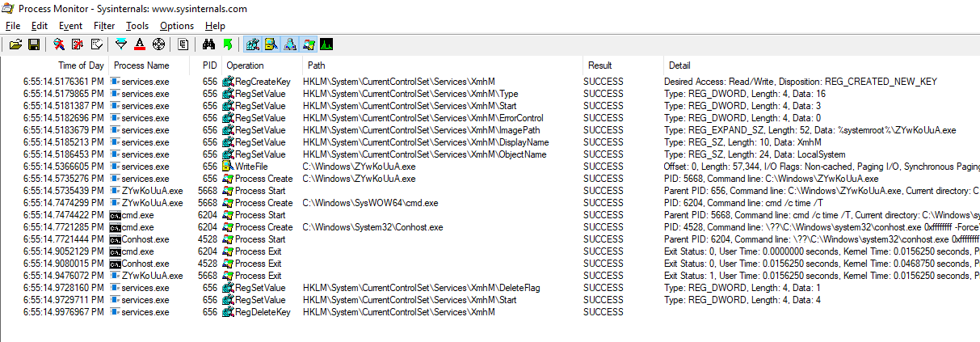This screenshot has width=980, height=342.
Task: Toggle Show Registry Activity
Action: [253, 44]
